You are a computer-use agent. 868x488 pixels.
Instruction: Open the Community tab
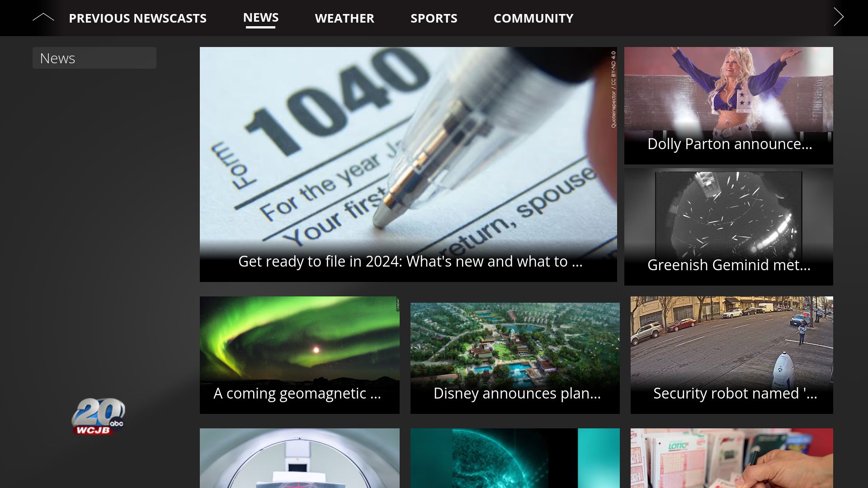[x=533, y=18]
